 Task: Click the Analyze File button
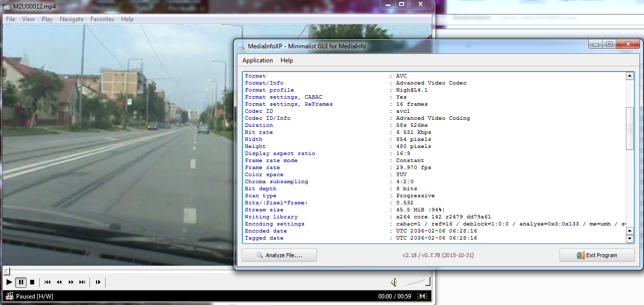click(280, 255)
